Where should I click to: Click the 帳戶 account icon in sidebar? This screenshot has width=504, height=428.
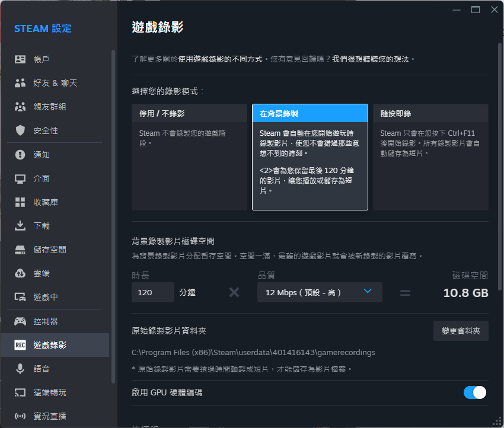tap(20, 59)
